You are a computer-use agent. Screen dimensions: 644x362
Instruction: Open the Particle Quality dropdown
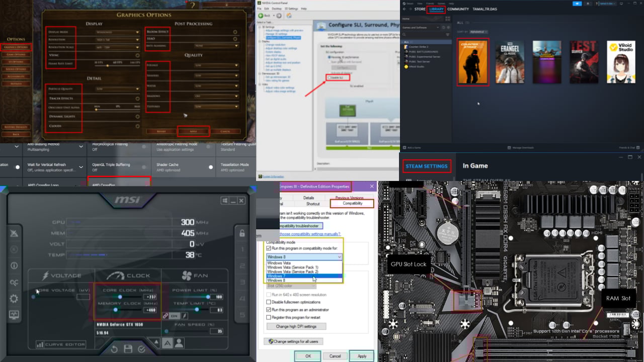click(117, 89)
